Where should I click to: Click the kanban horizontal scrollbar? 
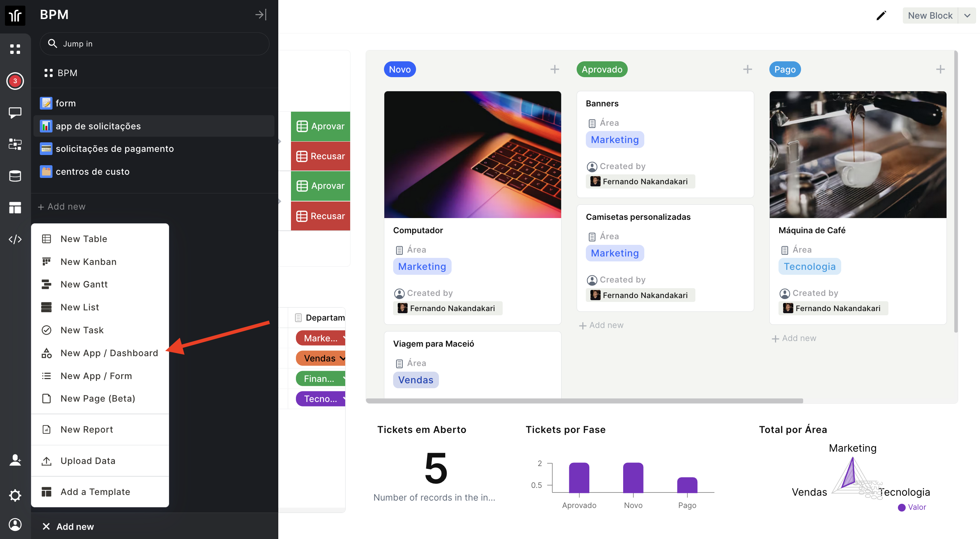[584, 401]
